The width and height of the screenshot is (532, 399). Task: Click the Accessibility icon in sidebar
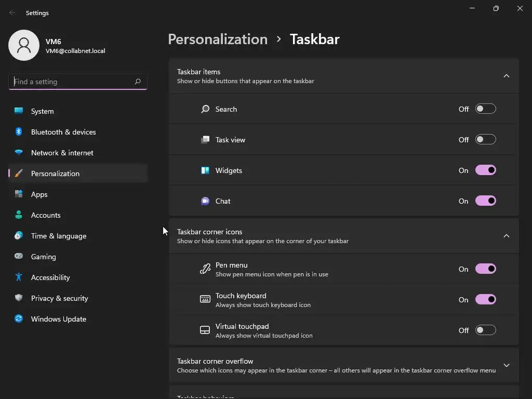[19, 277]
